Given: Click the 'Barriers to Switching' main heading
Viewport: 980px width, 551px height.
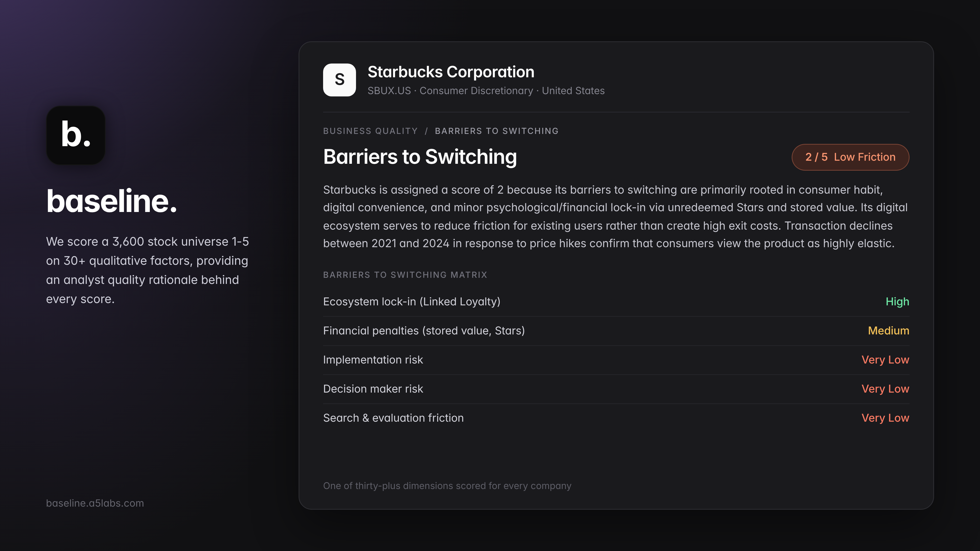Looking at the screenshot, I should tap(420, 157).
